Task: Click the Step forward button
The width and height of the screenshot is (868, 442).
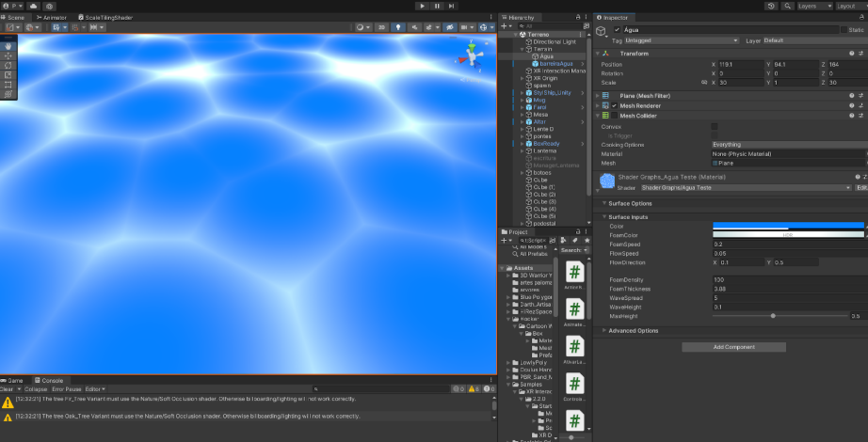Action: click(x=451, y=6)
